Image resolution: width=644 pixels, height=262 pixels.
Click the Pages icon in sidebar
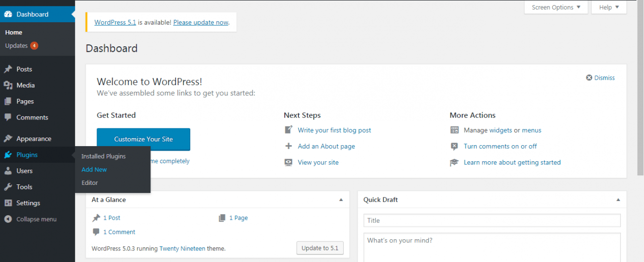tap(8, 101)
